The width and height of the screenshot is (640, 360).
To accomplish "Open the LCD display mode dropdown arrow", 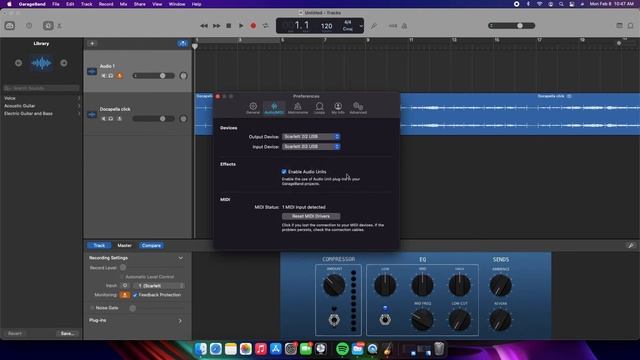I will pos(361,26).
